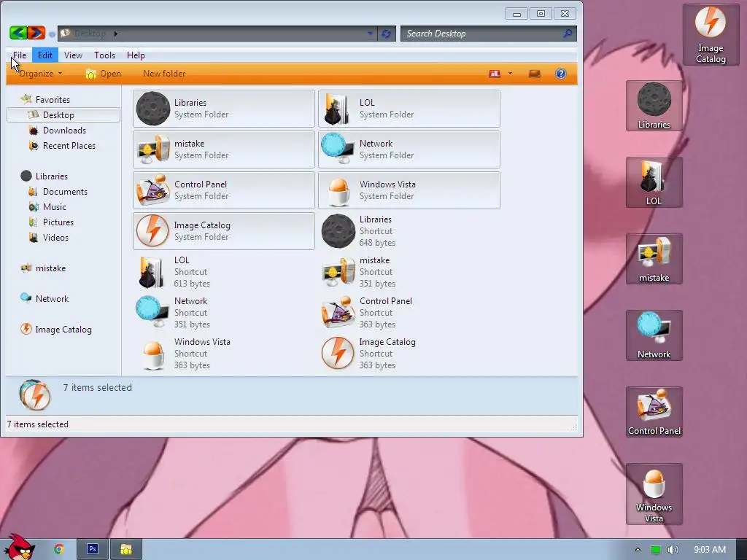Screen dimensions: 747x560
Task: Select Windows Vista System Folder item
Action: (409, 190)
